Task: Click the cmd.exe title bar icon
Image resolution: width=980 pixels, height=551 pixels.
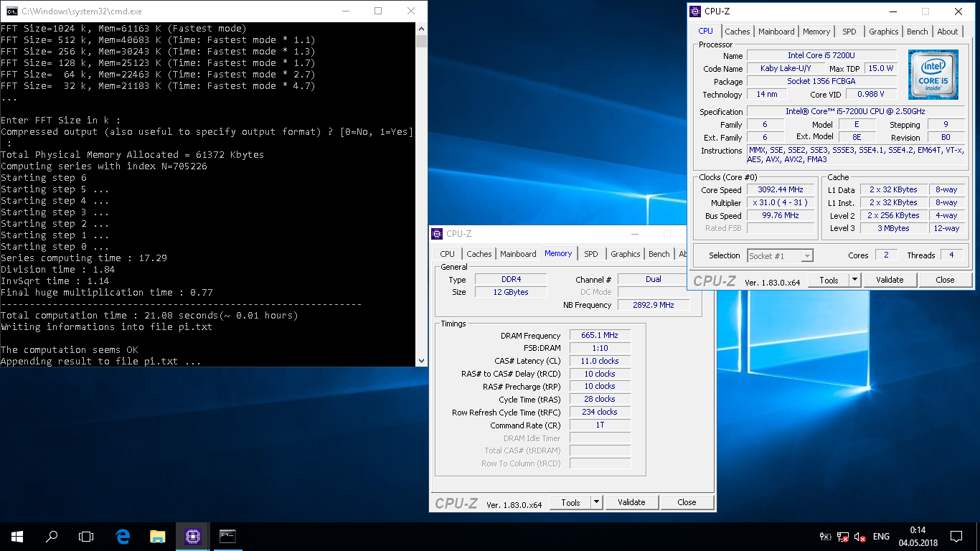Action: pos(11,11)
